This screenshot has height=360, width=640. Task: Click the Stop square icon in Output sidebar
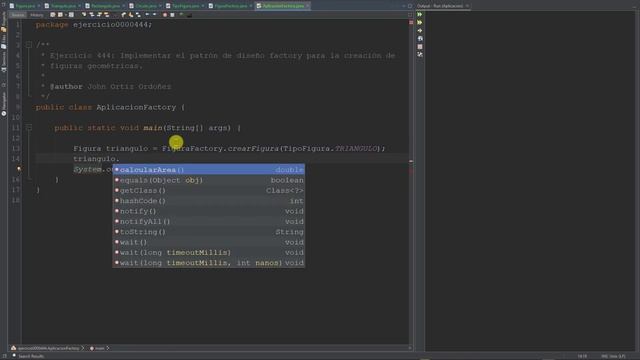[x=420, y=47]
